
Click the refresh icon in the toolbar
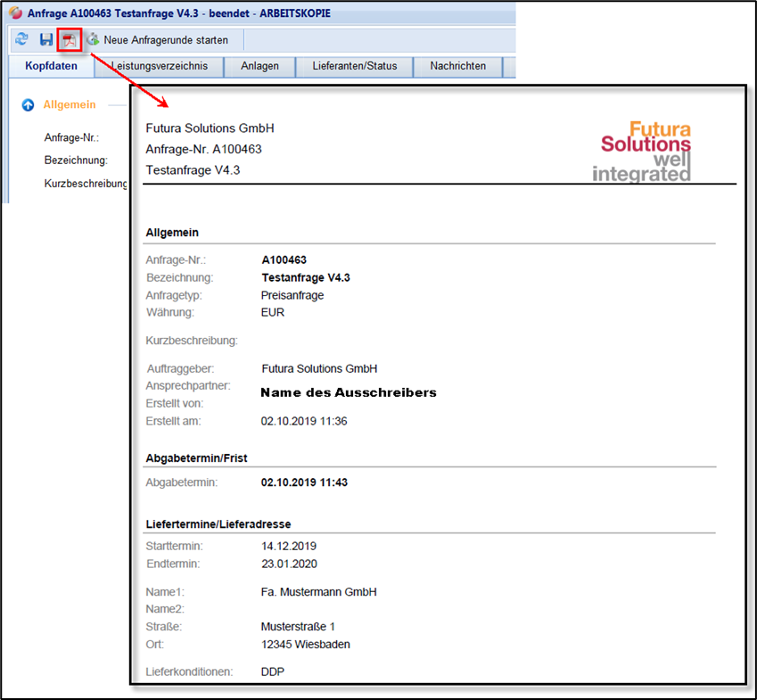click(22, 40)
